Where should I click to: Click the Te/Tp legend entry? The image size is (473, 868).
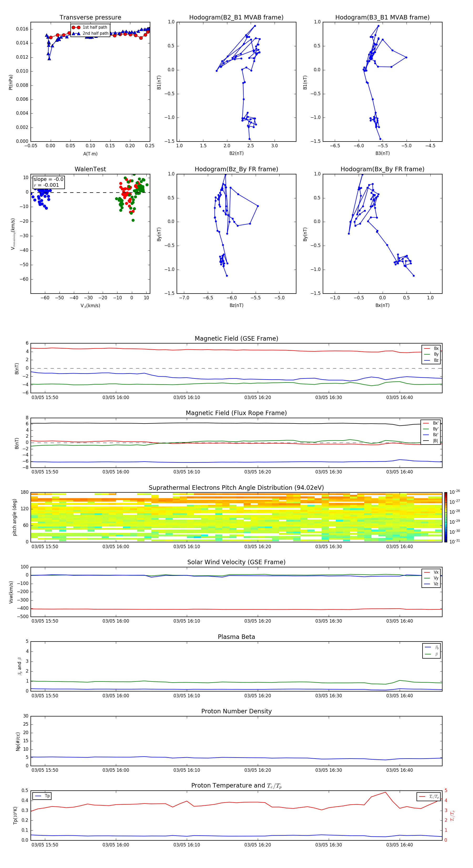[428, 796]
